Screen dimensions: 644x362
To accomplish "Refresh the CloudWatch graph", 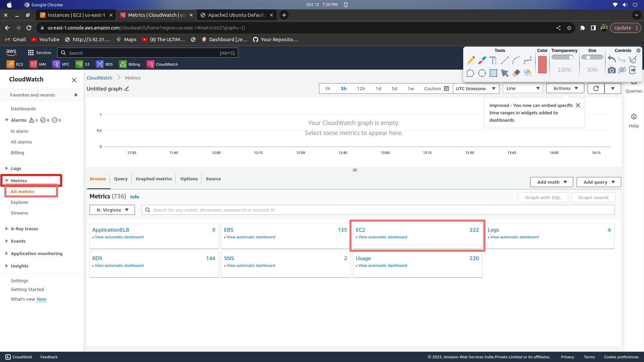I will pyautogui.click(x=596, y=88).
